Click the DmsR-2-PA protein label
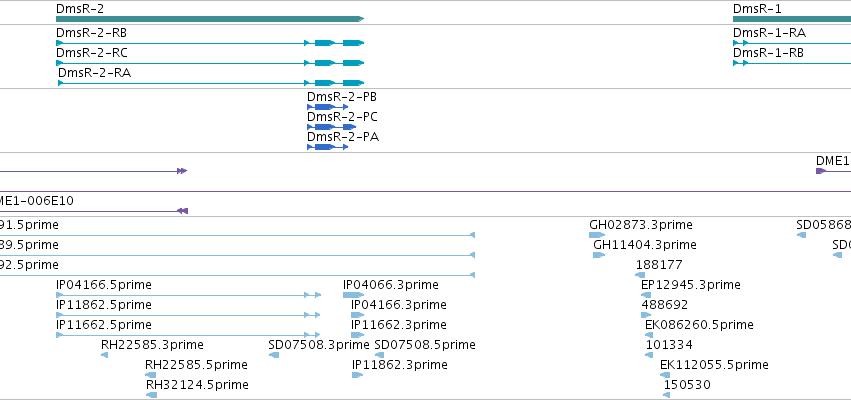 click(343, 137)
